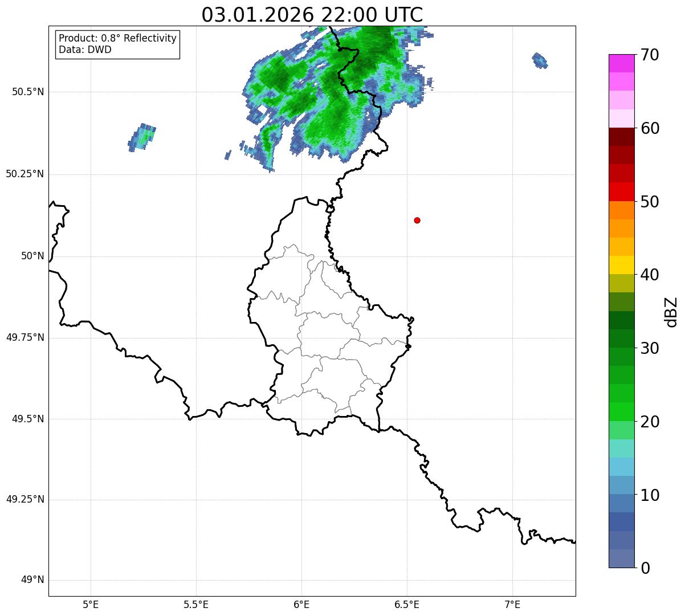Image resolution: width=685 pixels, height=616 pixels.
Task: Click the colorbar tick value 20
Action: [x=650, y=422]
